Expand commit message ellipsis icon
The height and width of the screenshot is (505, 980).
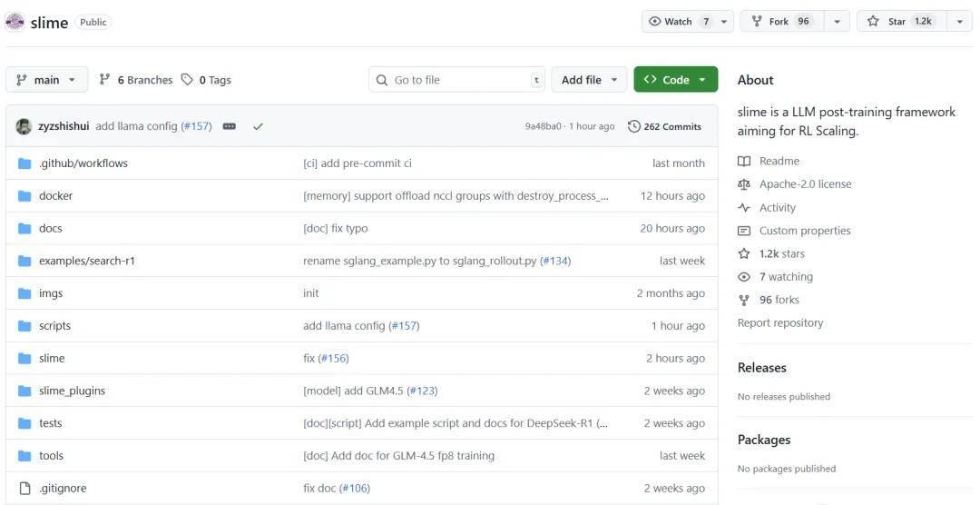click(230, 126)
